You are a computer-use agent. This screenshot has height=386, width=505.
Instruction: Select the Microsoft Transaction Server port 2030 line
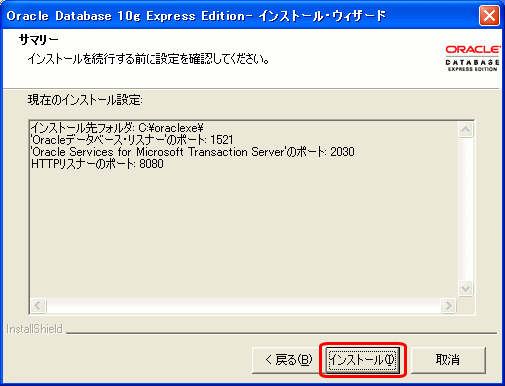coord(192,152)
